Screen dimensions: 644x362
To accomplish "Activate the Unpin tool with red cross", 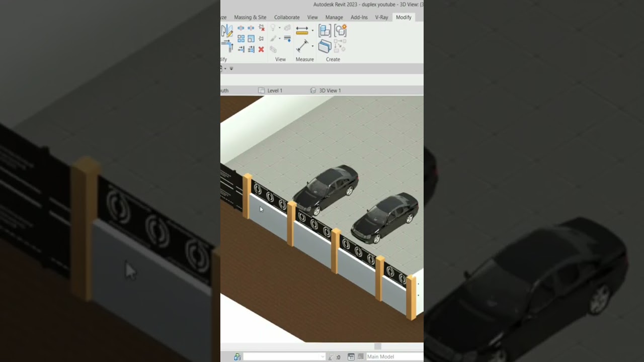I will (262, 28).
